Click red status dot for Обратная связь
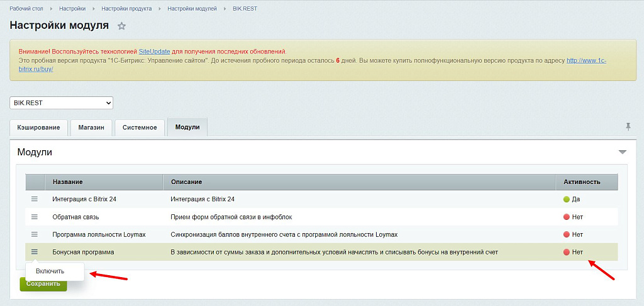The height and width of the screenshot is (306, 644). [567, 217]
